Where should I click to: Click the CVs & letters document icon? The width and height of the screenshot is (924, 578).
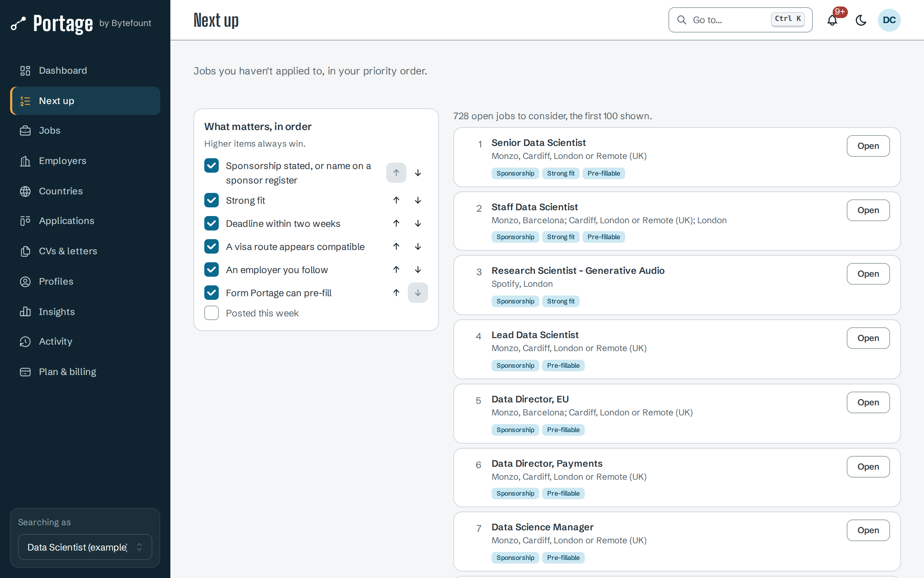[x=25, y=251]
